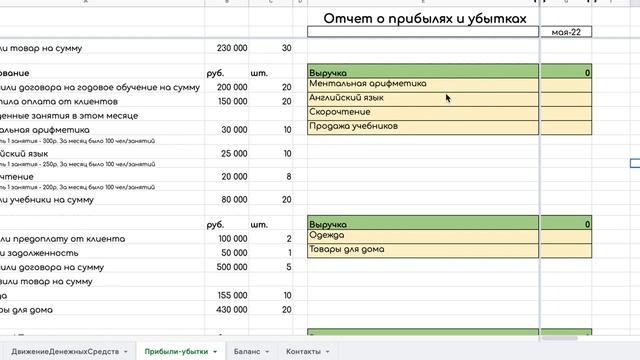Open dropdown arrow on Баланс tab
Image resolution: width=640 pixels, height=360 pixels.
[x=267, y=351]
